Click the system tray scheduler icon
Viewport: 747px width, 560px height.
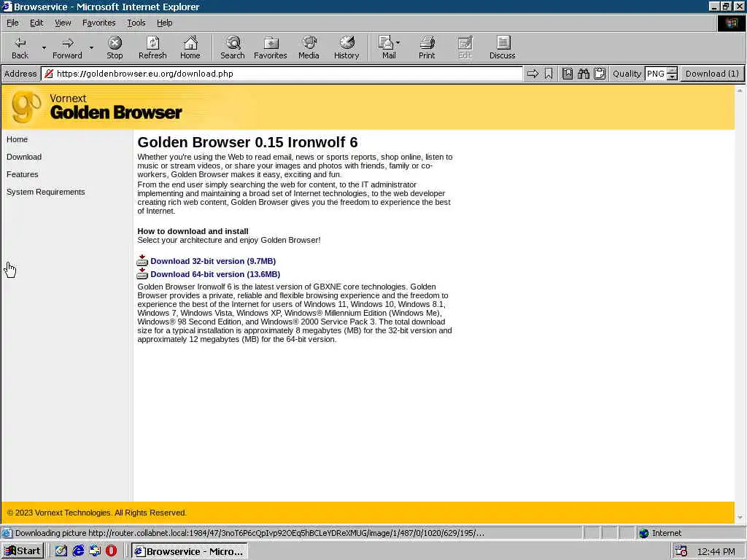(x=681, y=551)
